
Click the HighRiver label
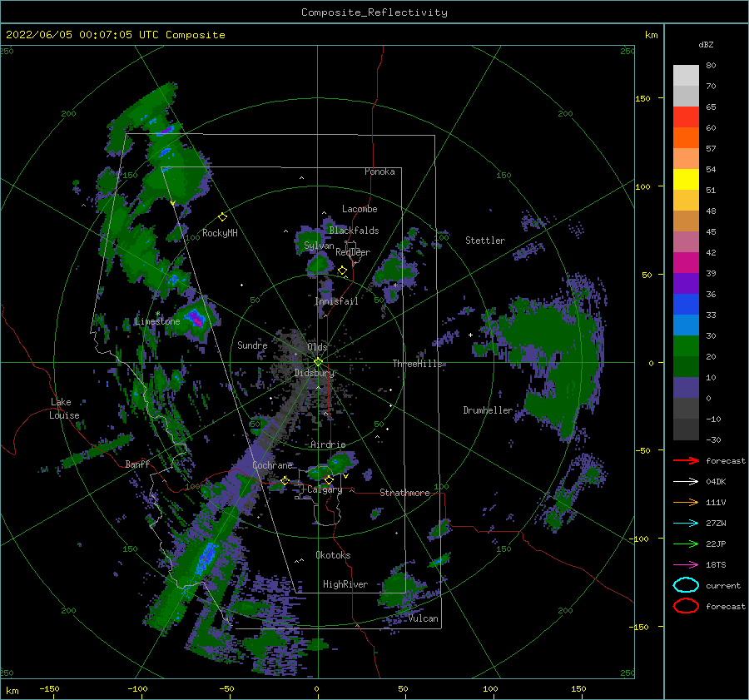(x=345, y=584)
